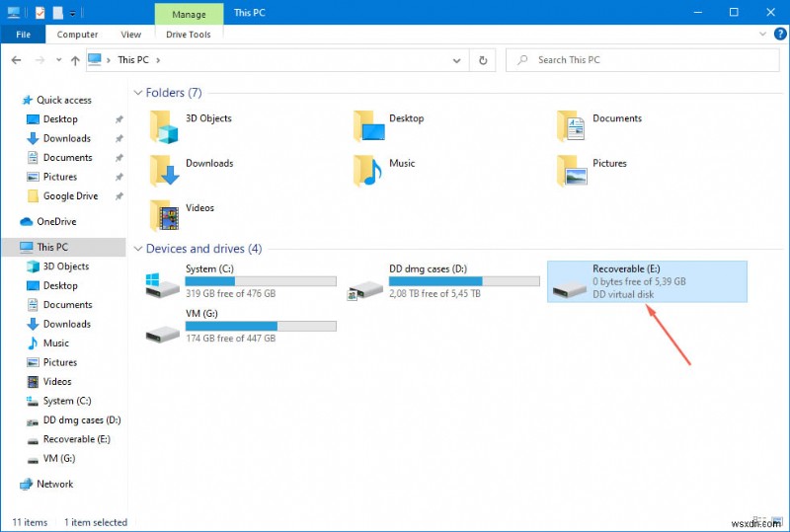Go back with the back arrow
Screen dimensions: 790x532
tap(16, 60)
